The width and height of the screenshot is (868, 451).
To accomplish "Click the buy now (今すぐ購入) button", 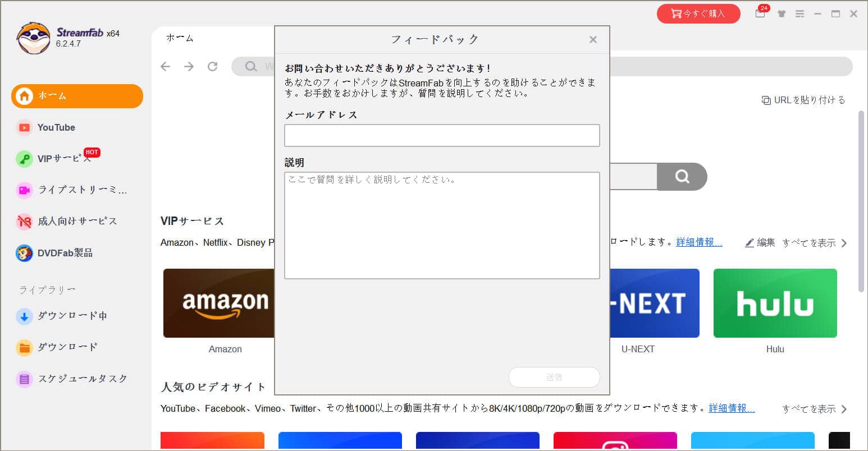I will click(x=698, y=13).
